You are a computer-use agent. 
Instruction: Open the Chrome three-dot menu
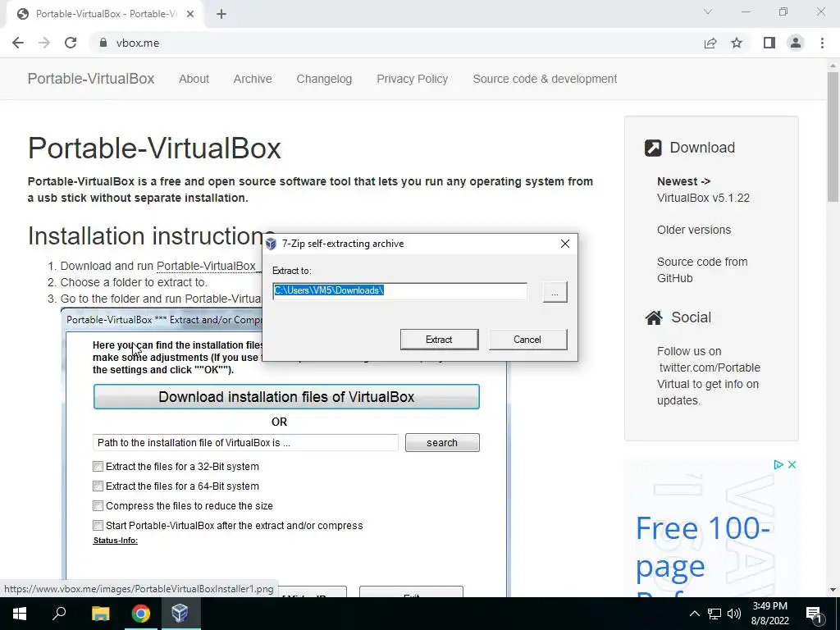click(x=822, y=43)
